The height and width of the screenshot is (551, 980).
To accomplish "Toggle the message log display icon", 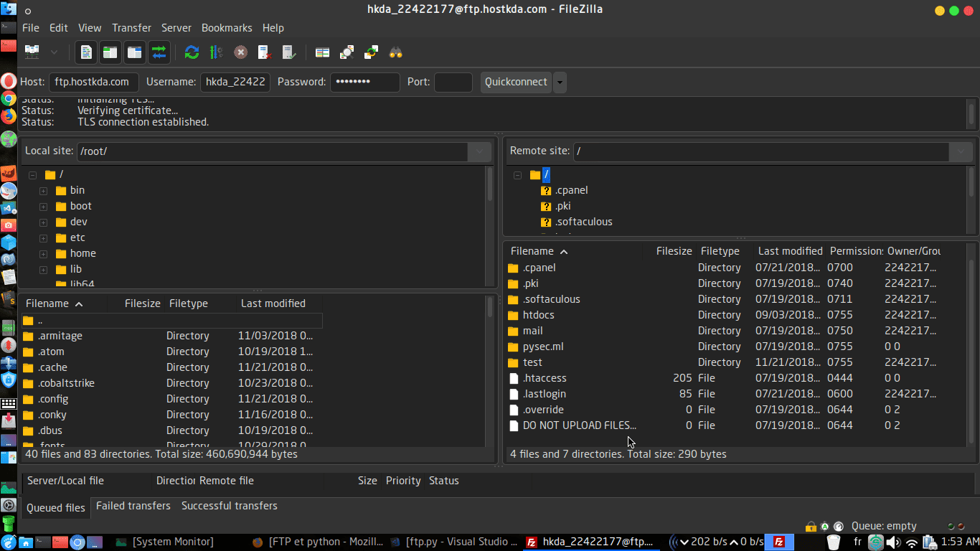I will click(86, 52).
